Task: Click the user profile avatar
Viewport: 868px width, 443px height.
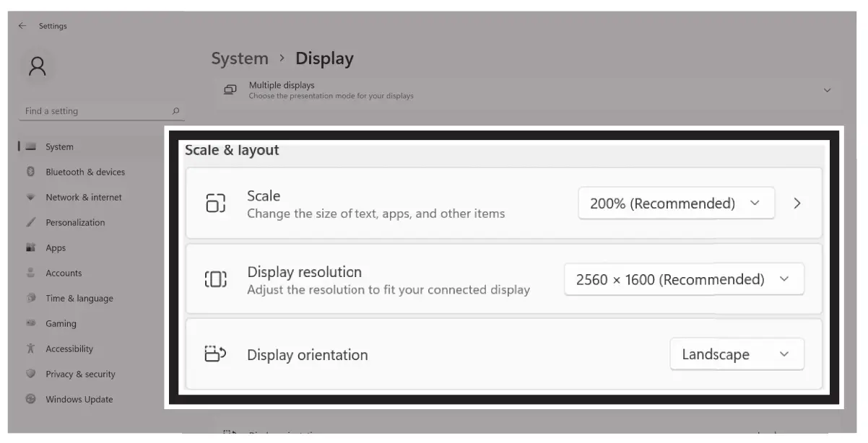Action: point(38,66)
